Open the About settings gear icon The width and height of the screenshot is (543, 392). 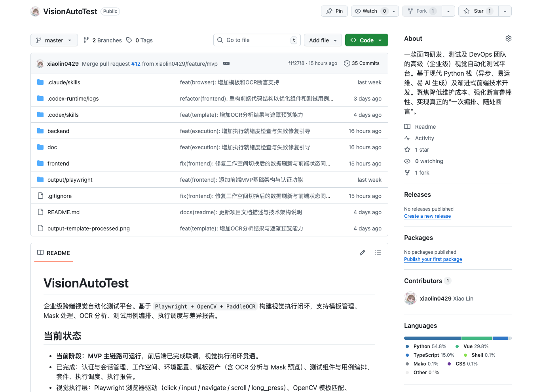pos(508,38)
